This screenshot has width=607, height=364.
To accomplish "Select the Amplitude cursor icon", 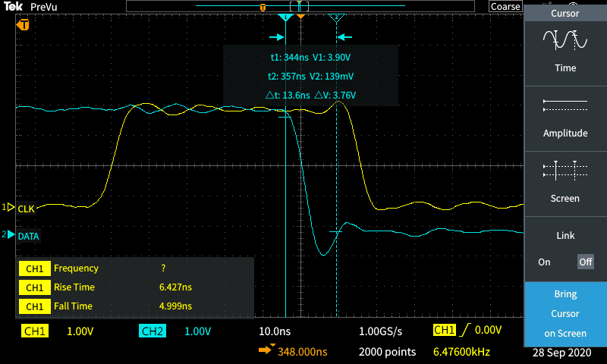I will coord(565,105).
